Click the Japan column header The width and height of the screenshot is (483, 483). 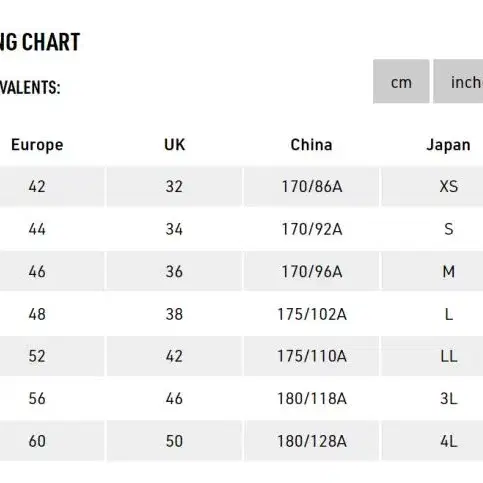pyautogui.click(x=448, y=145)
